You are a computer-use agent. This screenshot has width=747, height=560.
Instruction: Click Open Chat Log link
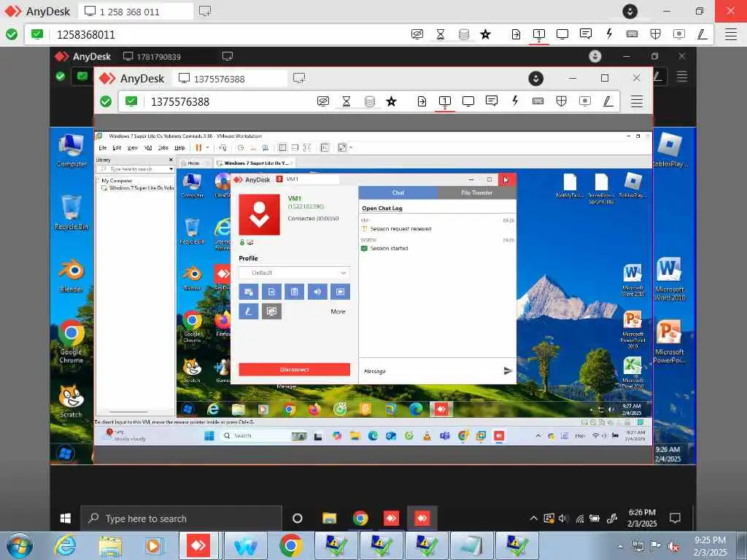tap(382, 208)
